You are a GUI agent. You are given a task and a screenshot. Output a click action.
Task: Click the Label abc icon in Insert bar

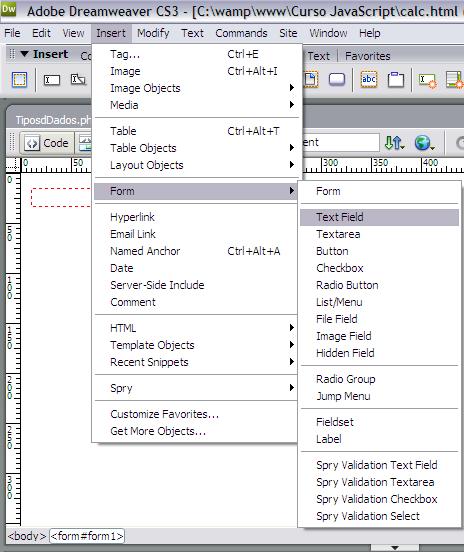(x=369, y=80)
